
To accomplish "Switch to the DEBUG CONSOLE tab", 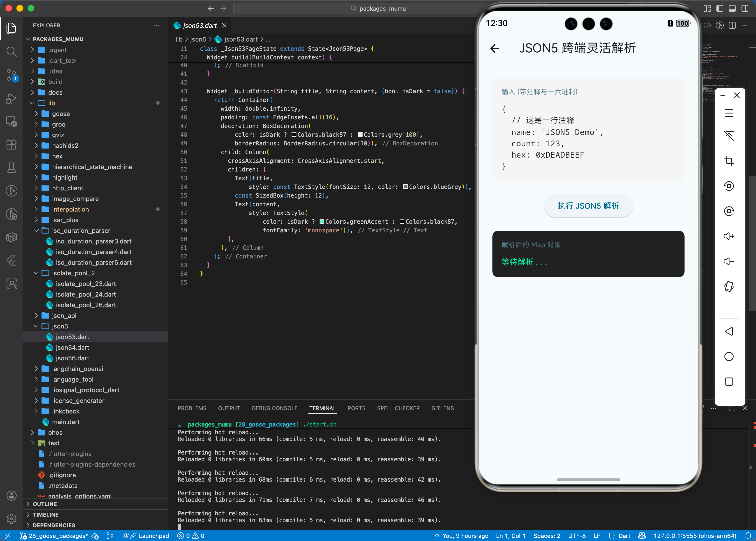I will [274, 408].
